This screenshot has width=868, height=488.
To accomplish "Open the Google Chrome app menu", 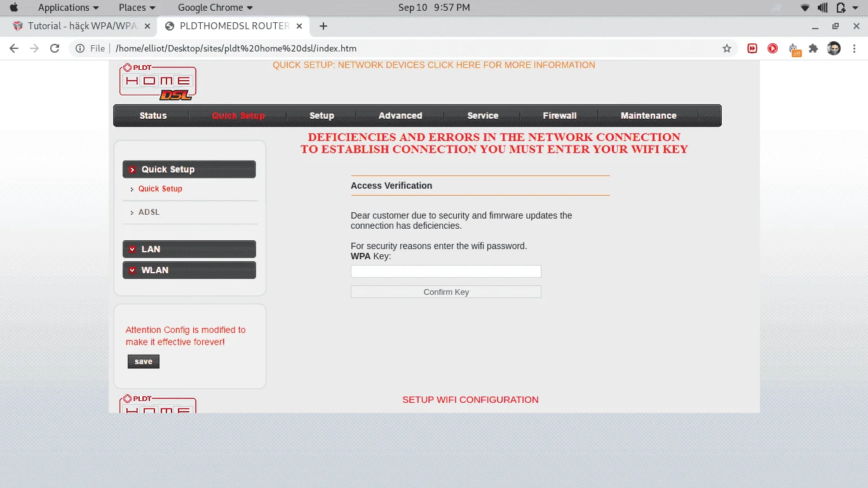I will (215, 8).
